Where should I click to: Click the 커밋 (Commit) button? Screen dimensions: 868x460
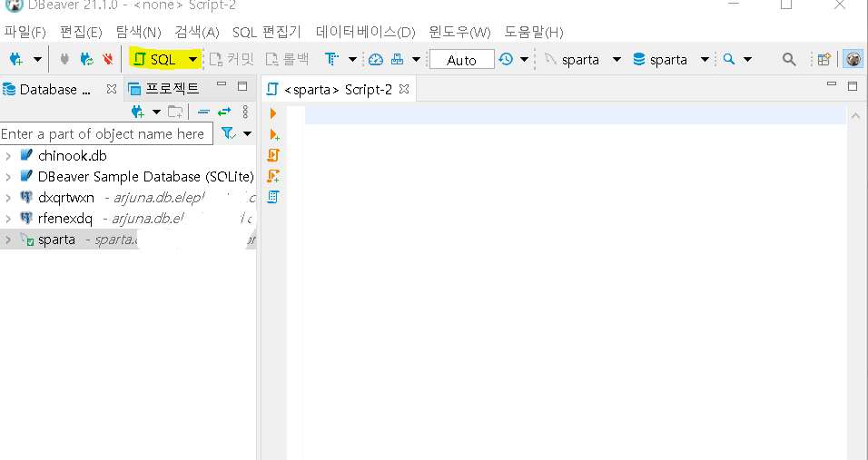coord(232,59)
